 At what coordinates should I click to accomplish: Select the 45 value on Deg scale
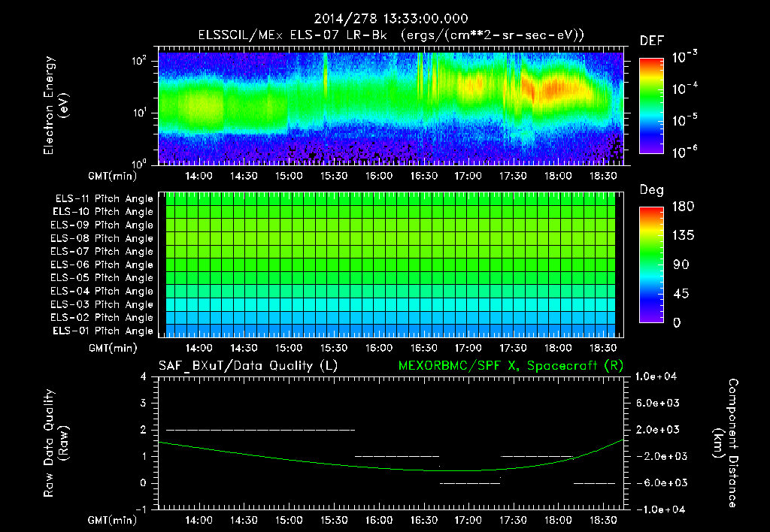681,294
